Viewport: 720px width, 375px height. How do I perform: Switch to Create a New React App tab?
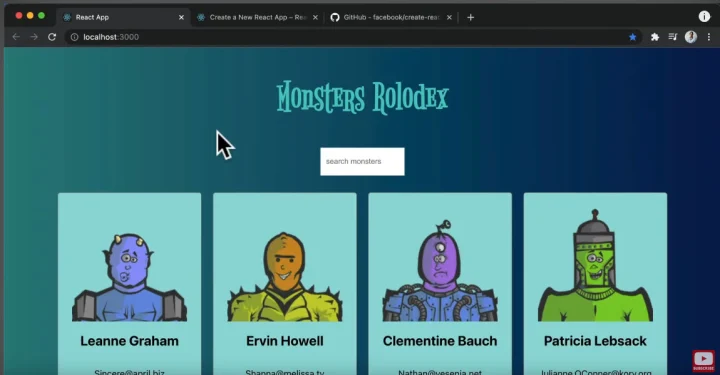pyautogui.click(x=257, y=17)
